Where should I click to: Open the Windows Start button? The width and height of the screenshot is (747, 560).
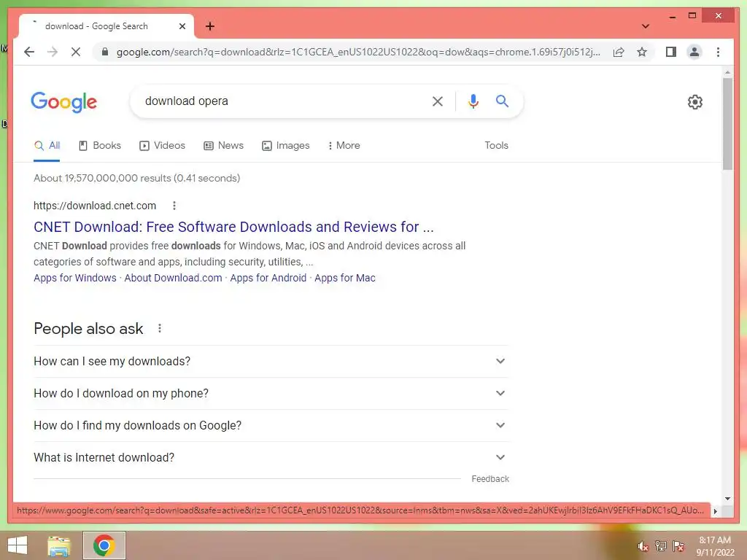18,545
